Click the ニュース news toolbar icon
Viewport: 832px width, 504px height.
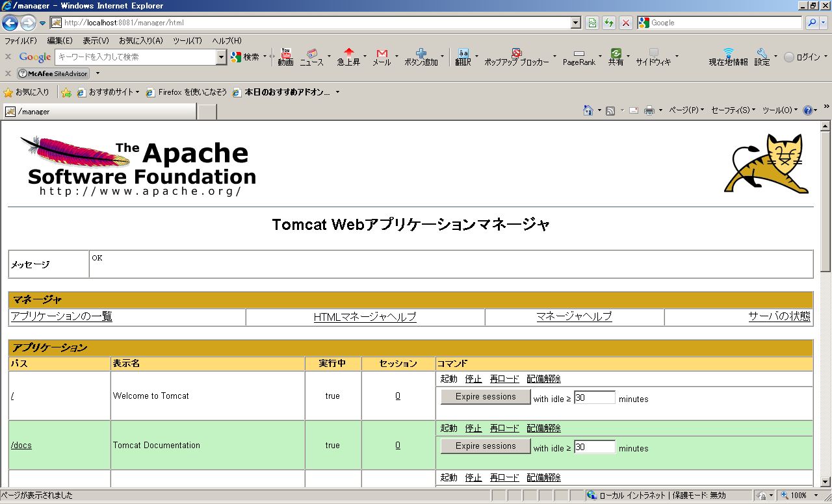pyautogui.click(x=311, y=57)
